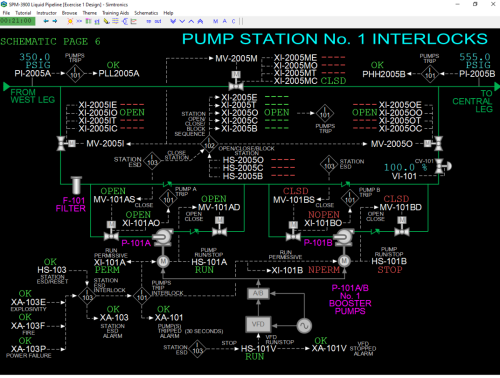Viewport: 500px width, 378px height.
Task: Toggle the HS-2005C close station switch
Action: click(x=243, y=168)
